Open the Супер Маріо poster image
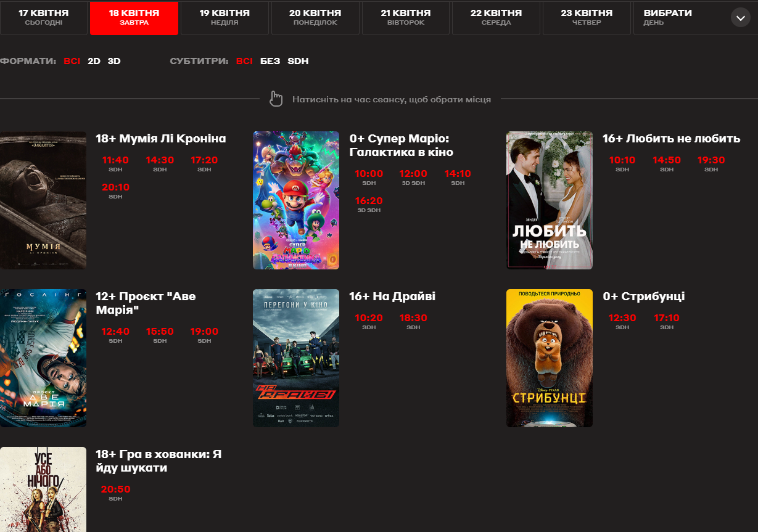 [296, 200]
